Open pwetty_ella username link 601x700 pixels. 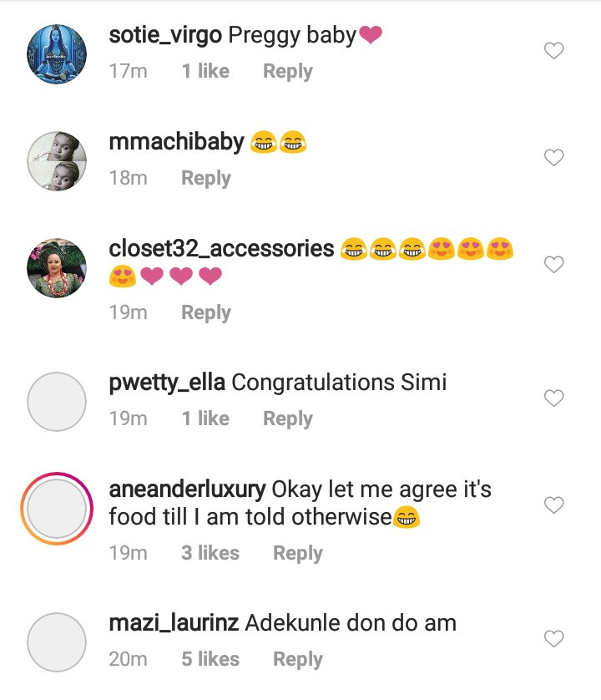167,383
